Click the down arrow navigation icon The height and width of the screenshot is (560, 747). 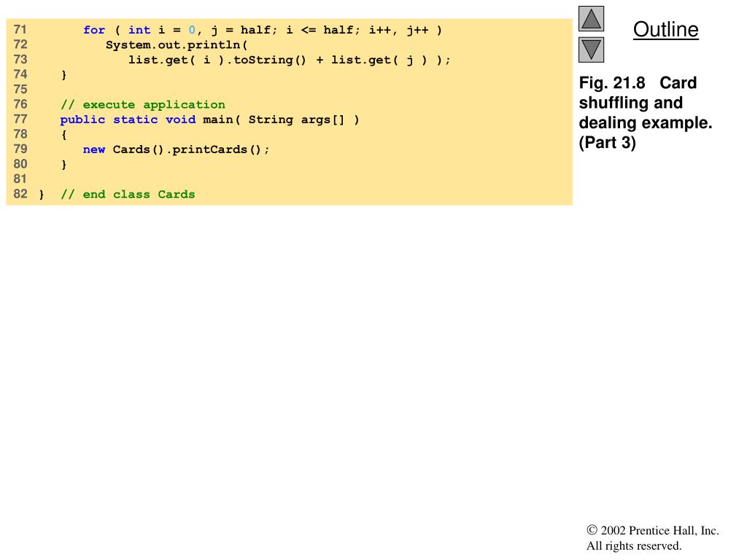[x=591, y=50]
